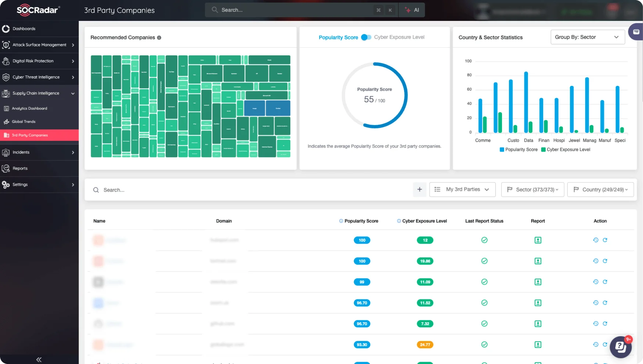Screen dimensions: 643x364
Task: Collapse sidebar with double chevron icon
Action: (39, 360)
